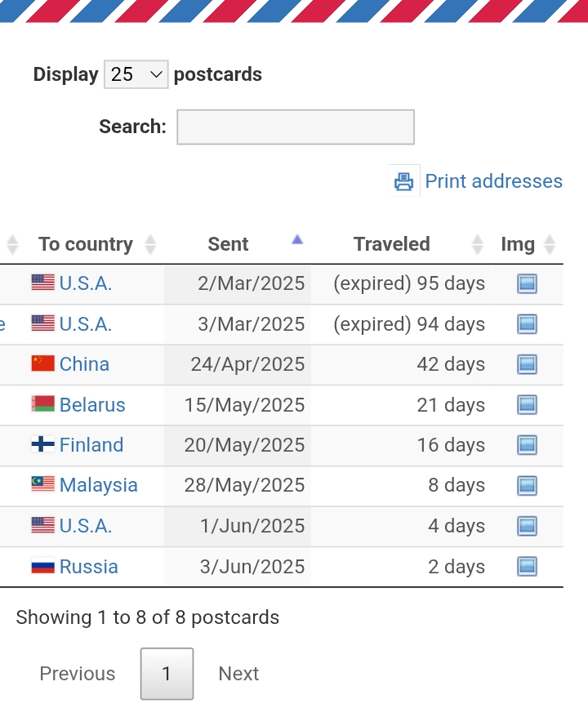
Task: Sort by Img column header
Action: tap(527, 244)
